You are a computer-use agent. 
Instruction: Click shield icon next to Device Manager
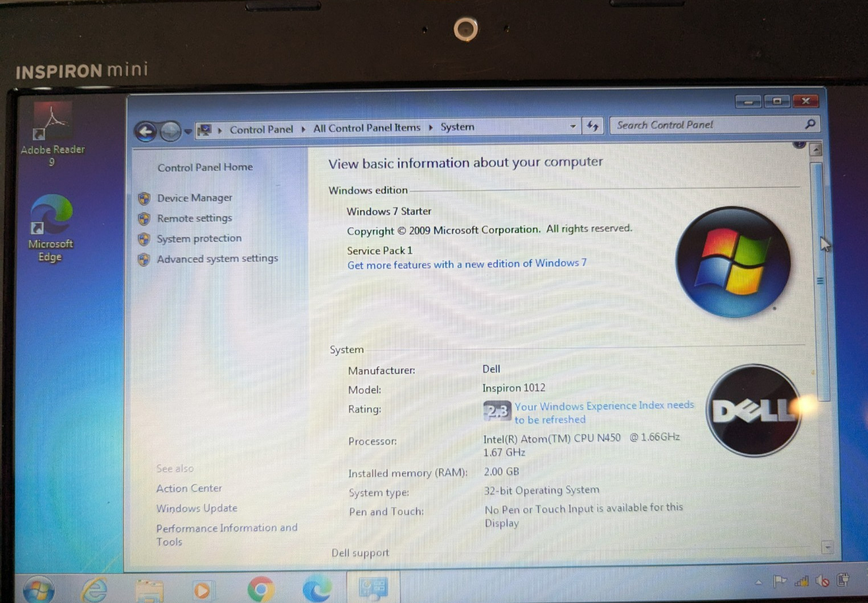(144, 198)
